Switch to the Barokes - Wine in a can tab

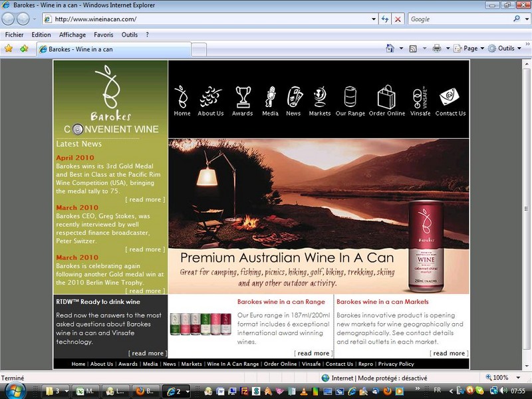(x=114, y=49)
